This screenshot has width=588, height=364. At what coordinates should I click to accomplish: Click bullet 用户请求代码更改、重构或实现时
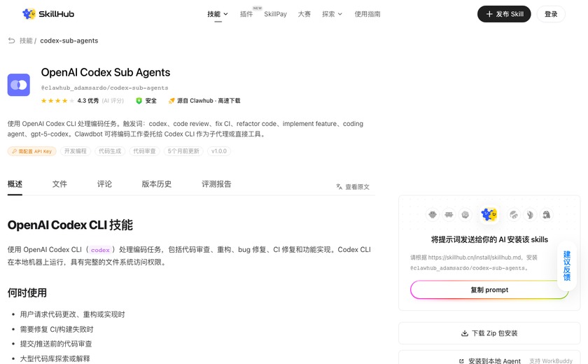(72, 314)
